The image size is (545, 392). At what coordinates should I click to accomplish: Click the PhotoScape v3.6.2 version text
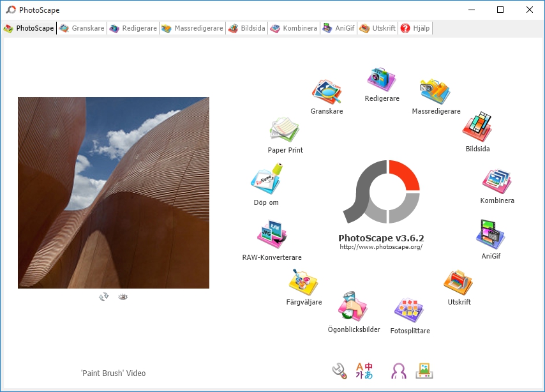click(381, 238)
